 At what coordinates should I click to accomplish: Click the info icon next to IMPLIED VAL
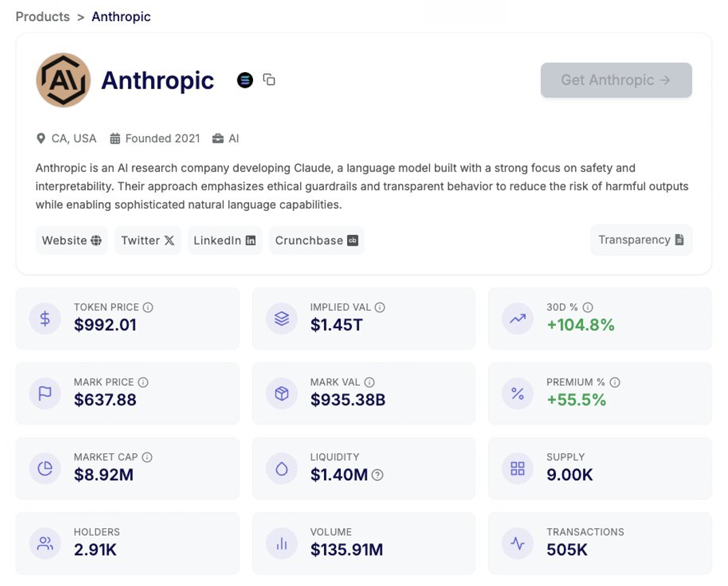click(x=380, y=308)
